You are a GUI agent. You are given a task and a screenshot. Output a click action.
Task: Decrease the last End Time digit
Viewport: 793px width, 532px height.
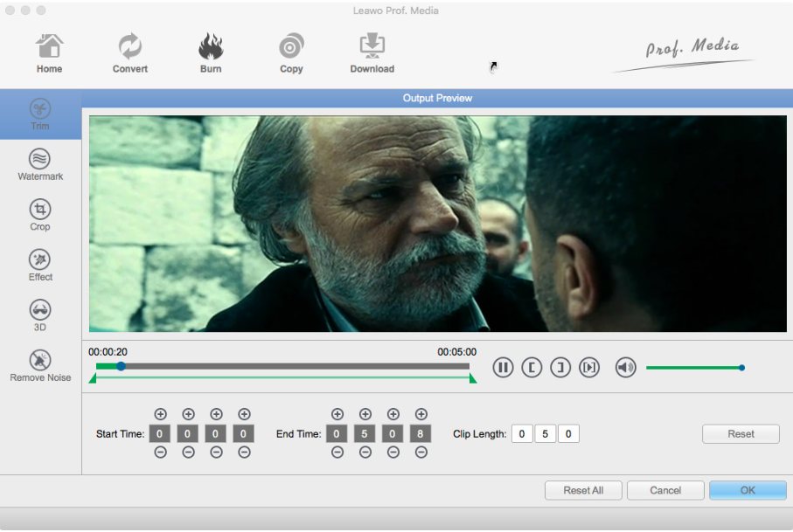421,453
